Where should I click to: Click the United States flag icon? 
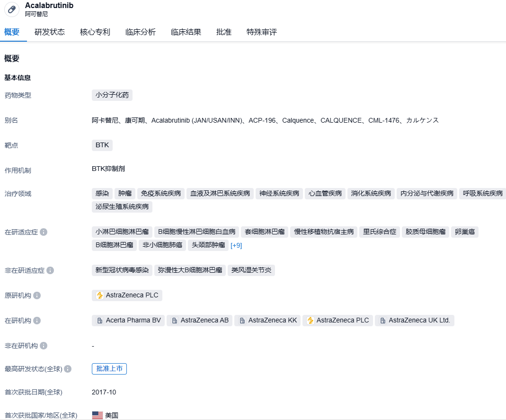click(x=98, y=415)
